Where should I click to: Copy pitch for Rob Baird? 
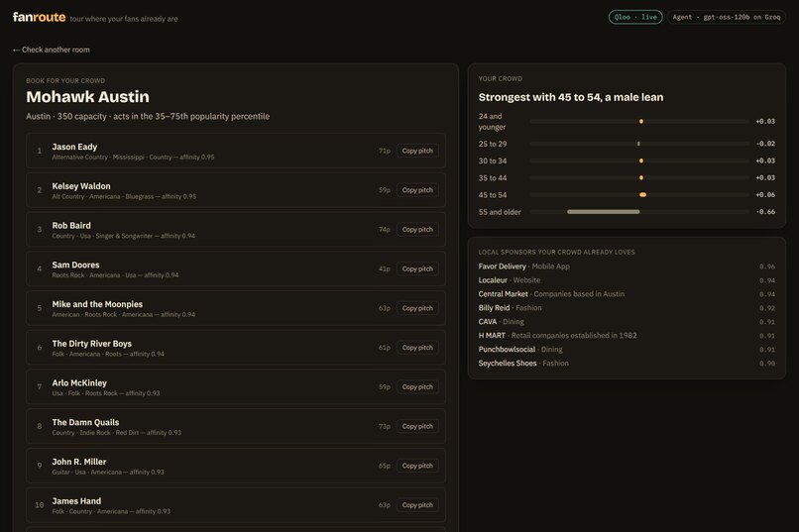pyautogui.click(x=417, y=230)
